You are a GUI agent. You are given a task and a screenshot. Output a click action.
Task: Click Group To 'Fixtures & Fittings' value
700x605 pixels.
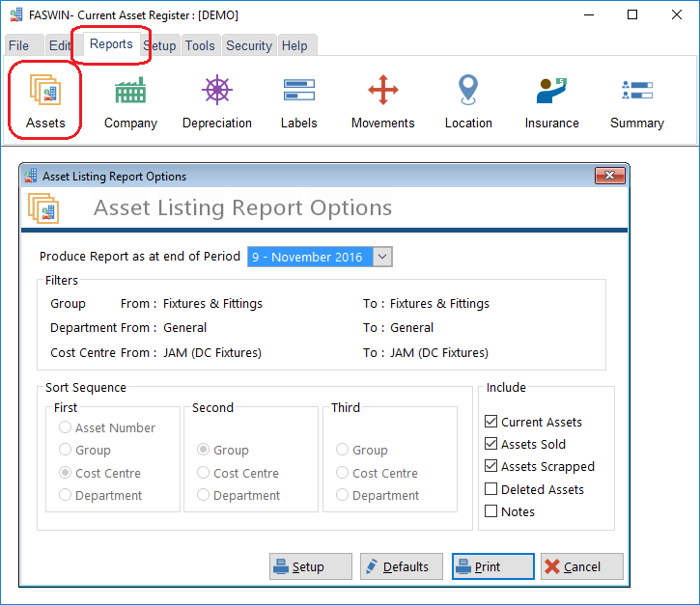pyautogui.click(x=439, y=303)
